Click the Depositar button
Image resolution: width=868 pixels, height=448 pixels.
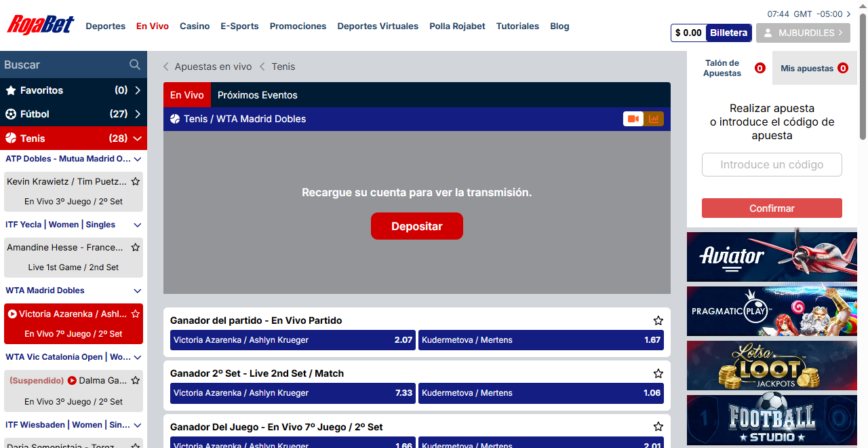point(417,226)
